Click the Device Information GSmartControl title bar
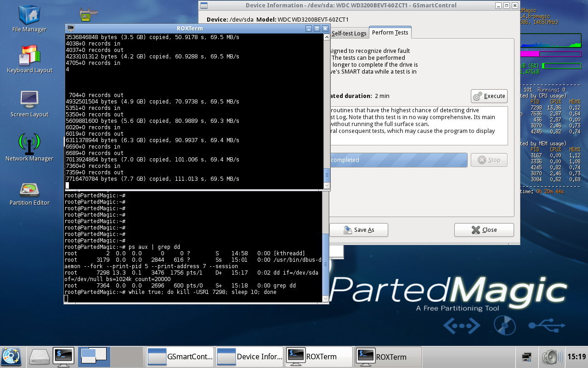This screenshot has width=588, height=368. [351, 6]
